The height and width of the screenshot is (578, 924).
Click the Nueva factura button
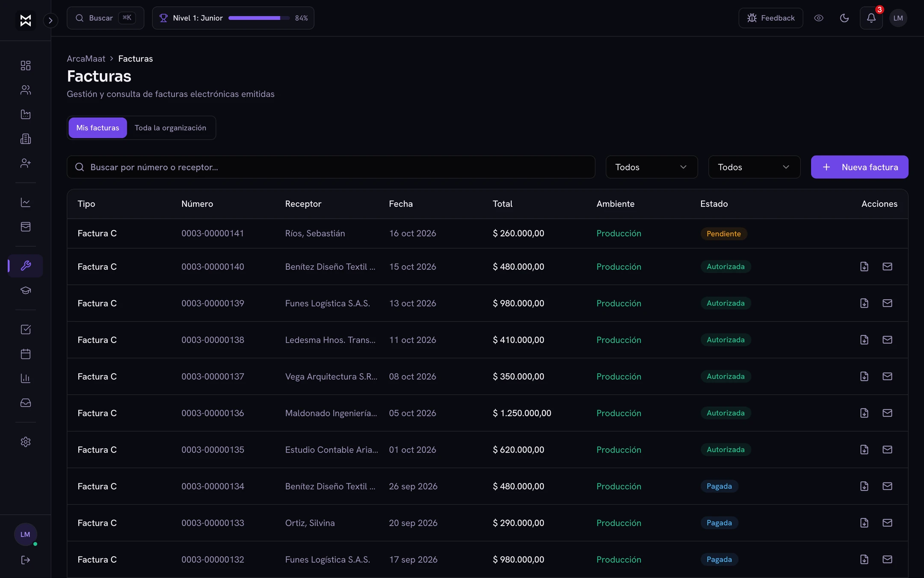[859, 167]
